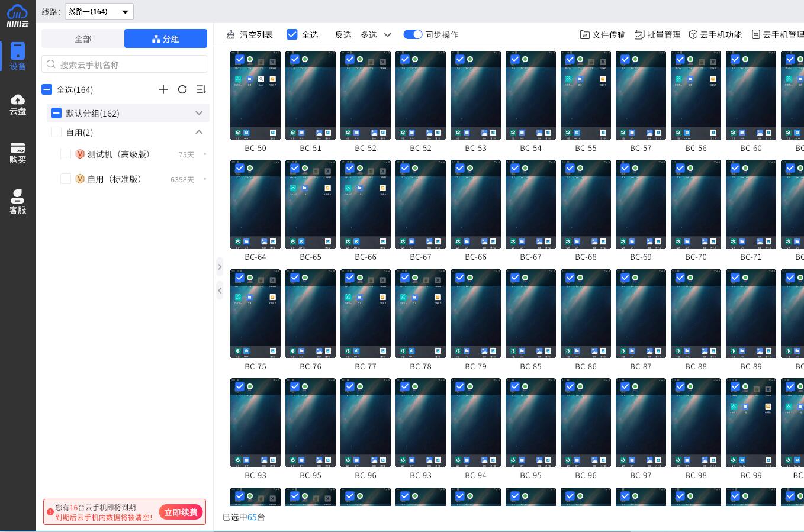804x532 pixels.
Task: Disable the 同步操作 sync toggle
Action: 413,34
